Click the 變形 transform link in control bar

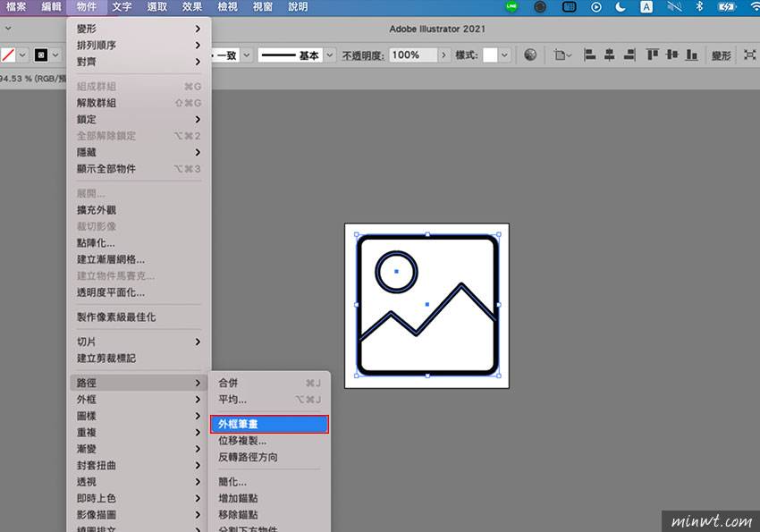(x=722, y=55)
